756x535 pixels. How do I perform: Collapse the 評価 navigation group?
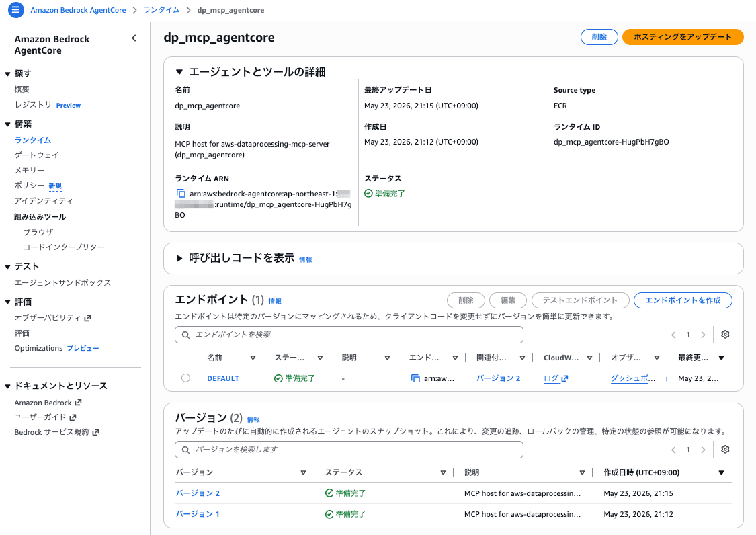tap(7, 302)
